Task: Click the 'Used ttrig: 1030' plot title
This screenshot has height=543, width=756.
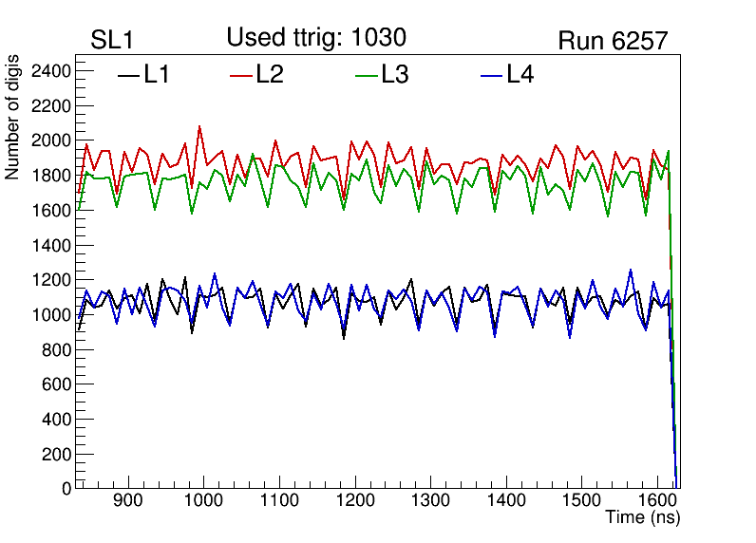Action: click(316, 38)
